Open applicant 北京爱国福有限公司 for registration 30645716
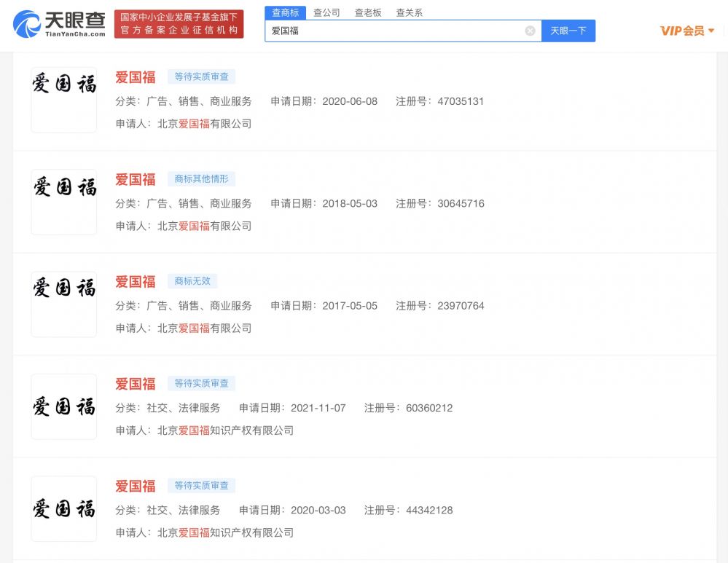Viewport: 728px width, 563px height. 204,226
